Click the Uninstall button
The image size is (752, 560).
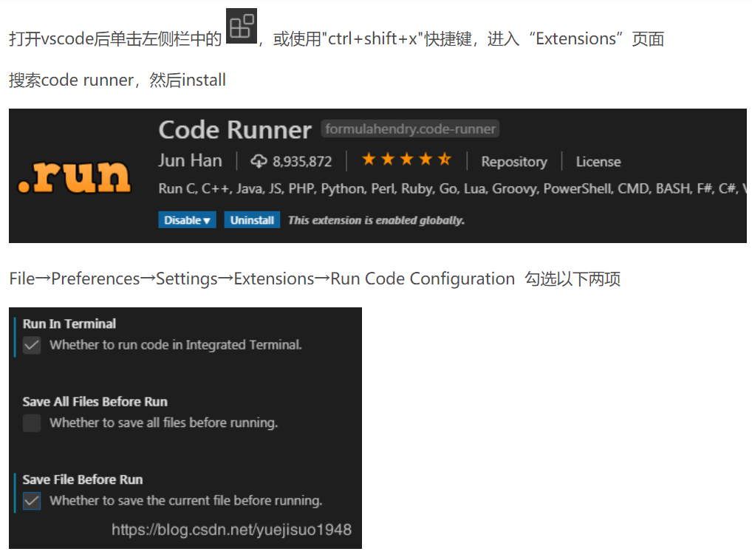tap(252, 220)
